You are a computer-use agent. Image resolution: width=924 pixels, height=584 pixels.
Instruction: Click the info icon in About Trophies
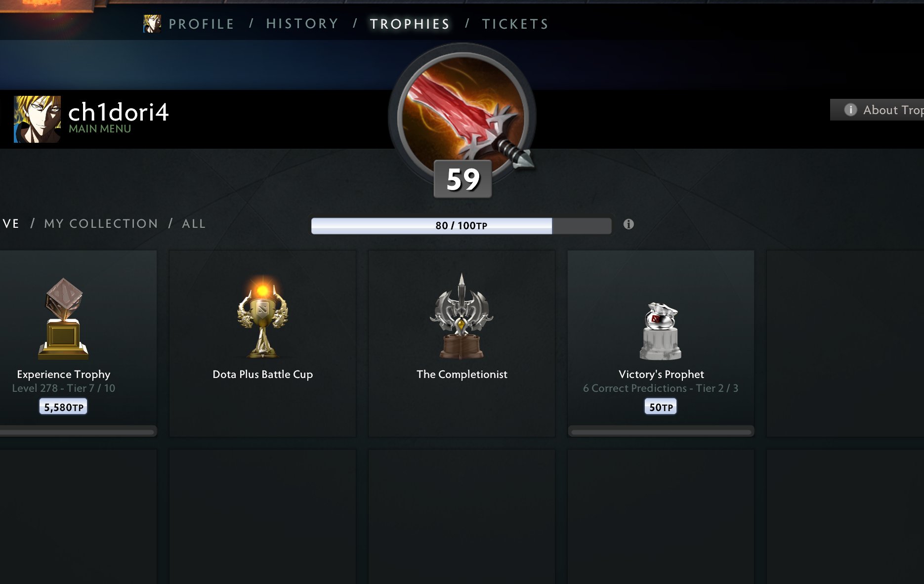tap(850, 110)
